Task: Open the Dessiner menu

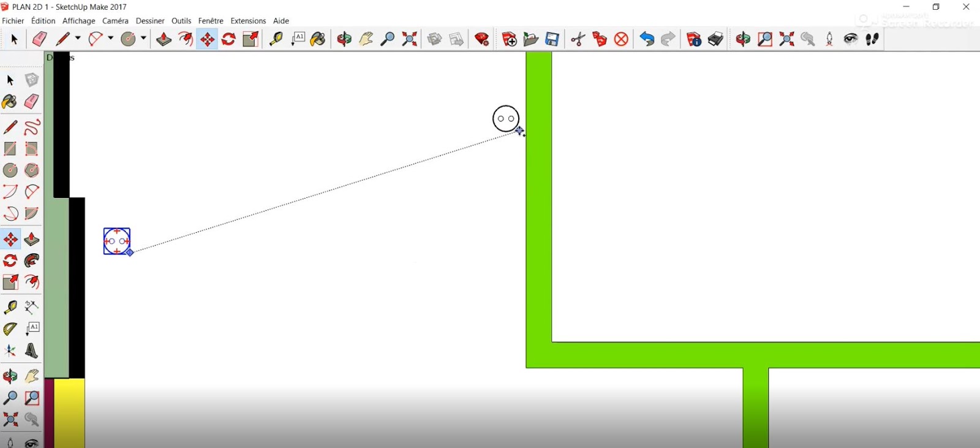Action: pos(150,21)
